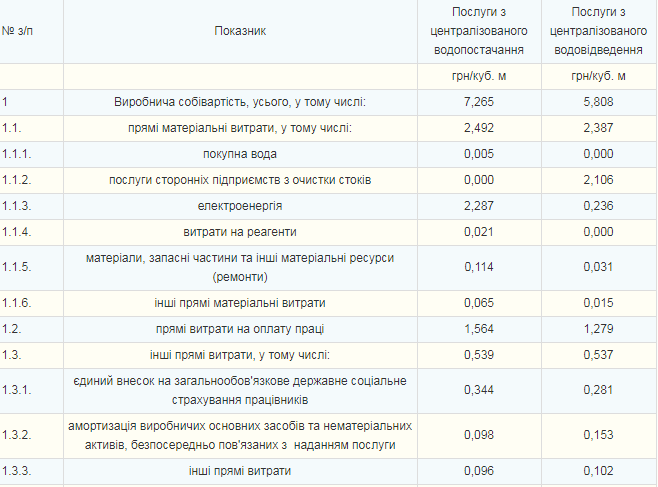658x487 pixels.
Task: Click the labor cost value 1,564
Action: (479, 329)
